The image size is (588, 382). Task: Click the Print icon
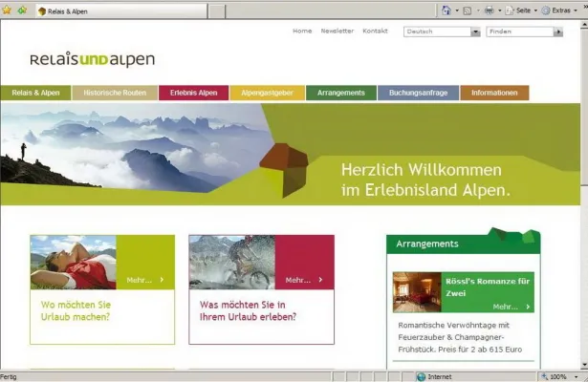(489, 11)
